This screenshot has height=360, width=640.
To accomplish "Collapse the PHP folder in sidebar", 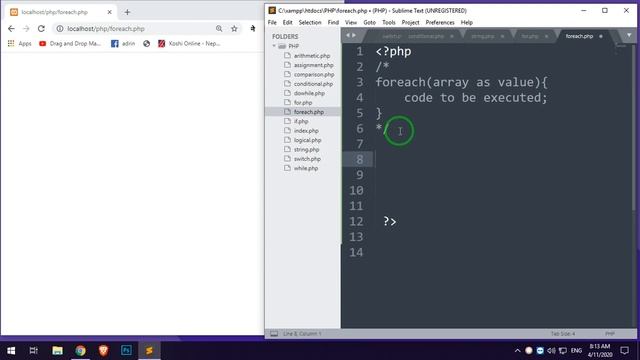I will (274, 46).
